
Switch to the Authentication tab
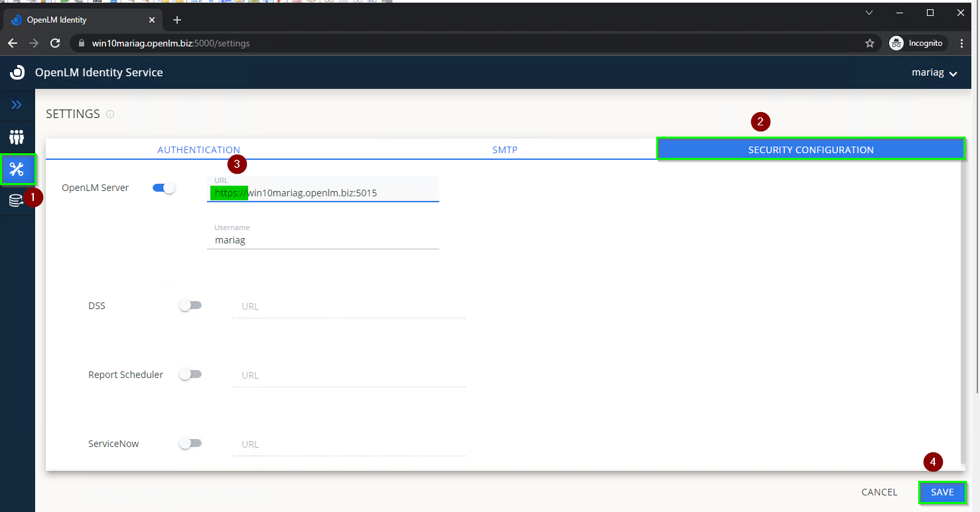[x=198, y=150]
